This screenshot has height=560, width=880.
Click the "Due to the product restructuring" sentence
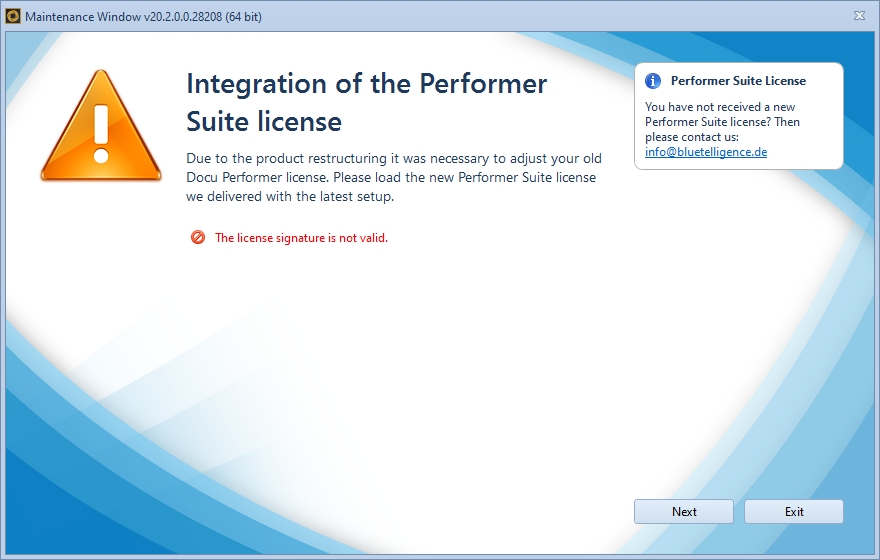pyautogui.click(x=394, y=159)
